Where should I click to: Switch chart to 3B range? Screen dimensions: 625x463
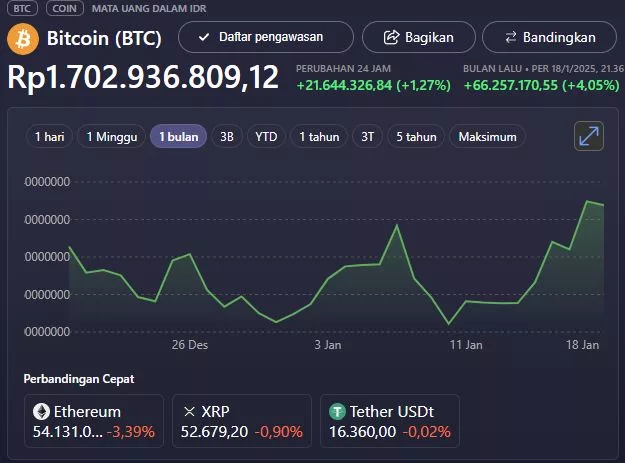pyautogui.click(x=227, y=137)
